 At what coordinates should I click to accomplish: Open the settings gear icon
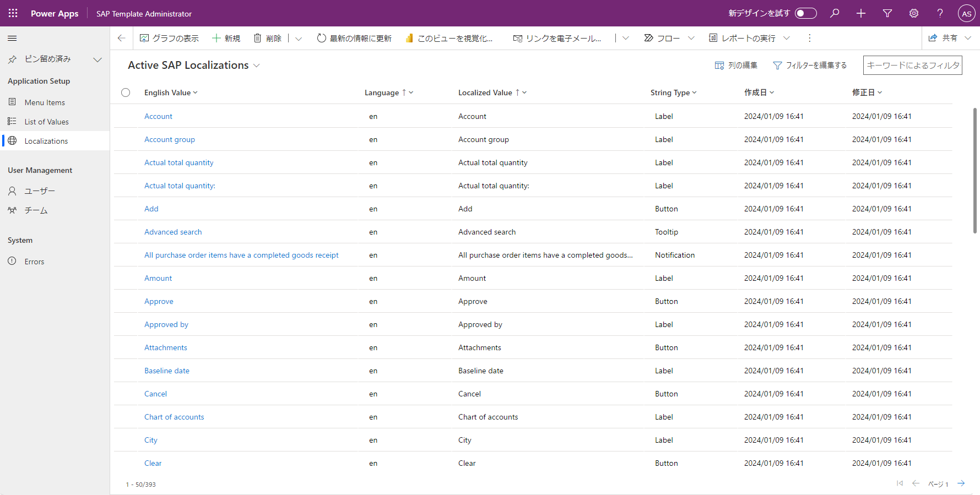click(914, 13)
